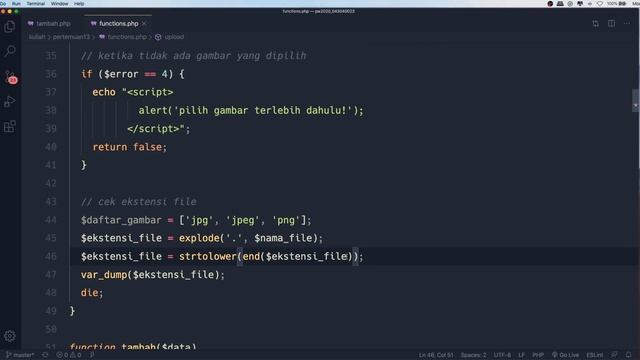Click the 'explode' function call on line 45
Viewport: 640px width, 360px height.
tap(199, 238)
